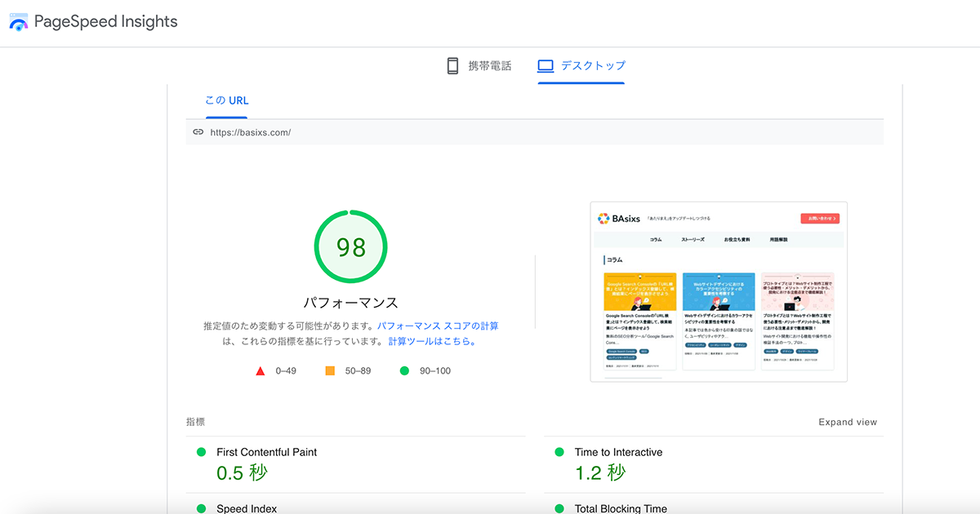Click the First Contentful Paint metric label
Image resolution: width=980 pixels, height=514 pixels.
266,452
